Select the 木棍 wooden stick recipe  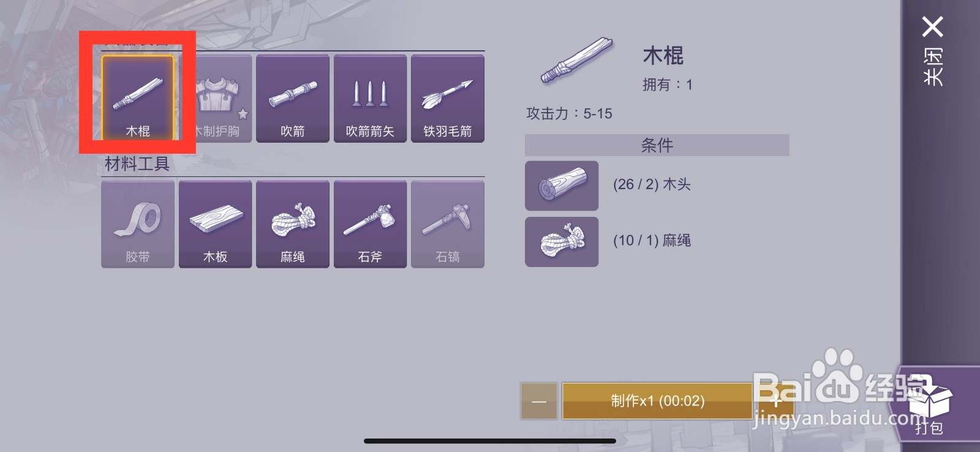tap(138, 99)
